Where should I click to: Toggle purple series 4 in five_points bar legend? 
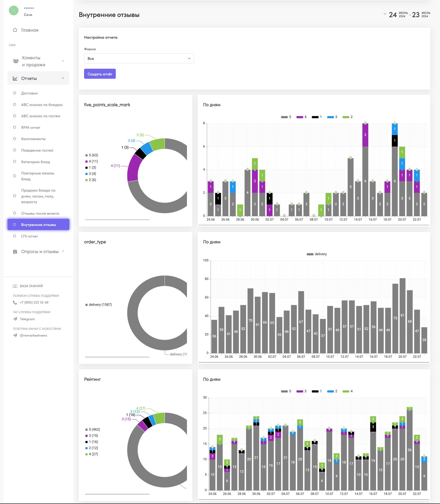point(301,117)
